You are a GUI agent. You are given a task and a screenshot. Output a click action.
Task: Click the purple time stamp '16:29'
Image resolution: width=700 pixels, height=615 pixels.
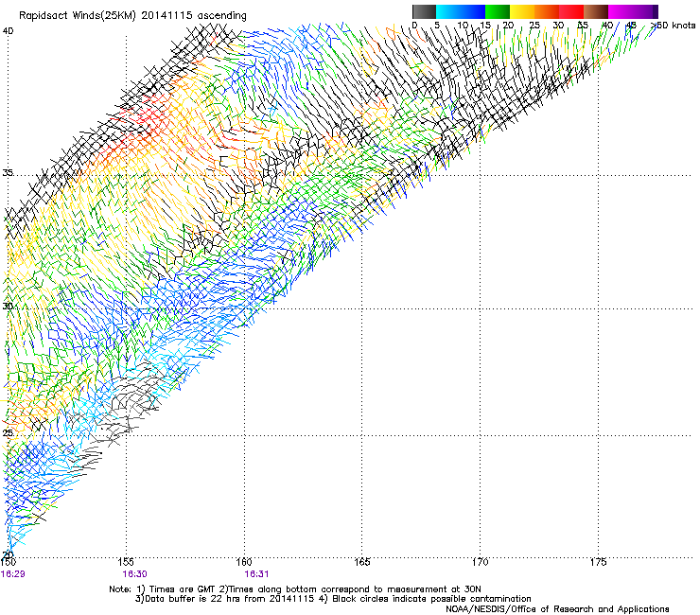click(x=13, y=574)
